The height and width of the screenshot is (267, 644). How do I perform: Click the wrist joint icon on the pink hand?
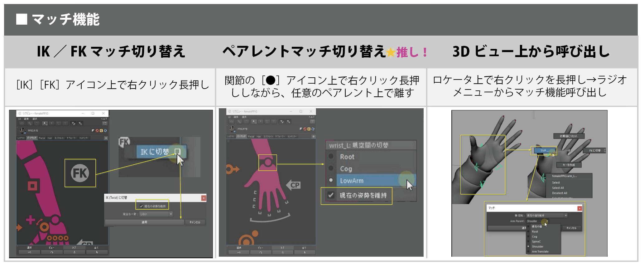pos(267,163)
